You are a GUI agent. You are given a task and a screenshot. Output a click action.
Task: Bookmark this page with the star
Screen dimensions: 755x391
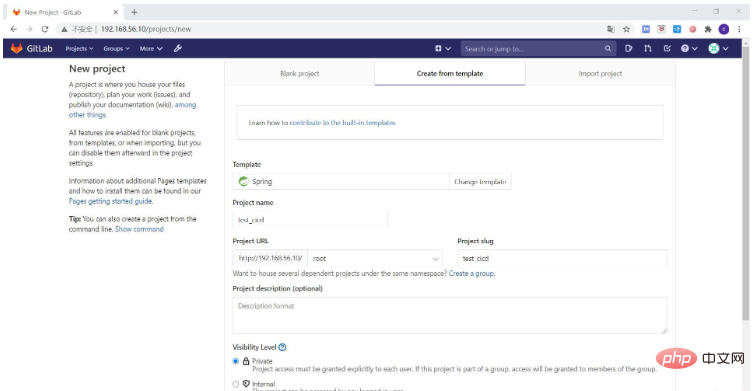tap(626, 29)
